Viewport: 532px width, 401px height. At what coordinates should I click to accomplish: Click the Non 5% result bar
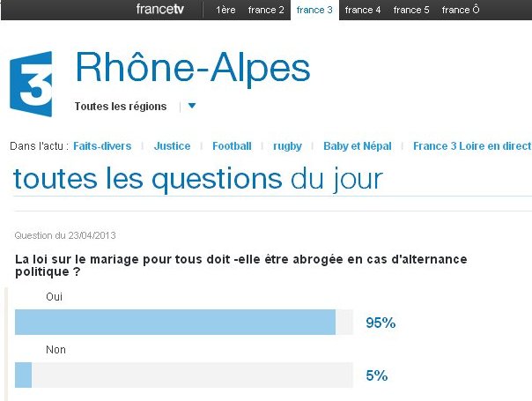(184, 375)
